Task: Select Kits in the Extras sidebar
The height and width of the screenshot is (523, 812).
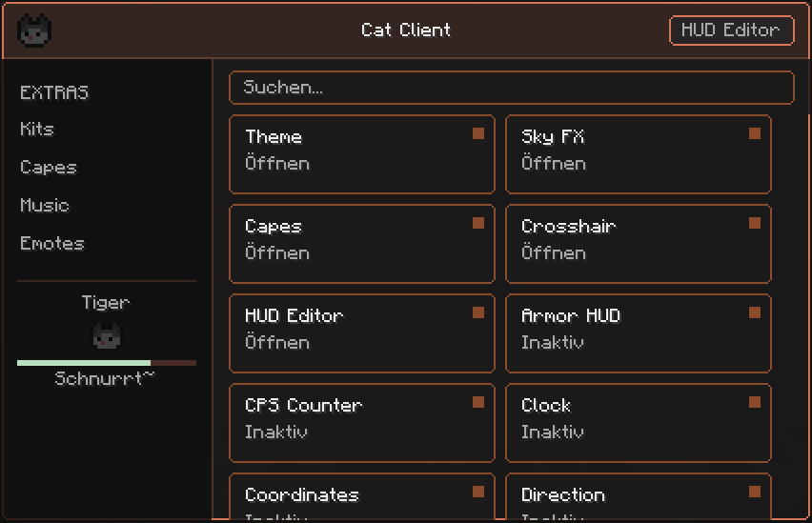Action: pos(37,129)
